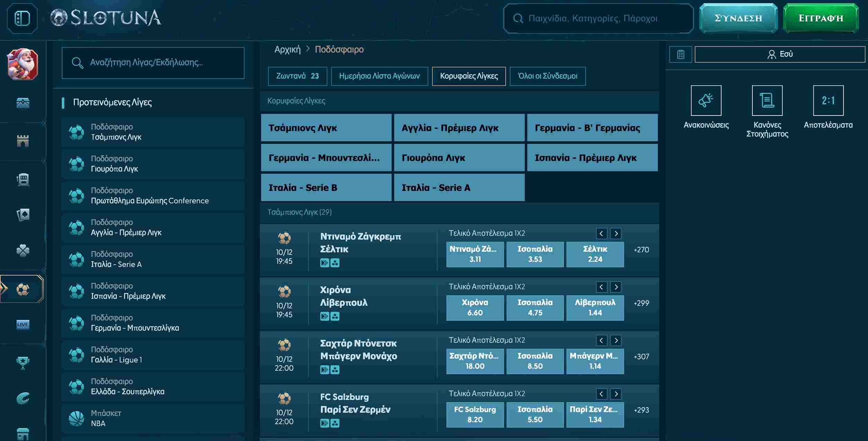
Task: Open the castle icon in left sidebar
Action: coord(23,141)
